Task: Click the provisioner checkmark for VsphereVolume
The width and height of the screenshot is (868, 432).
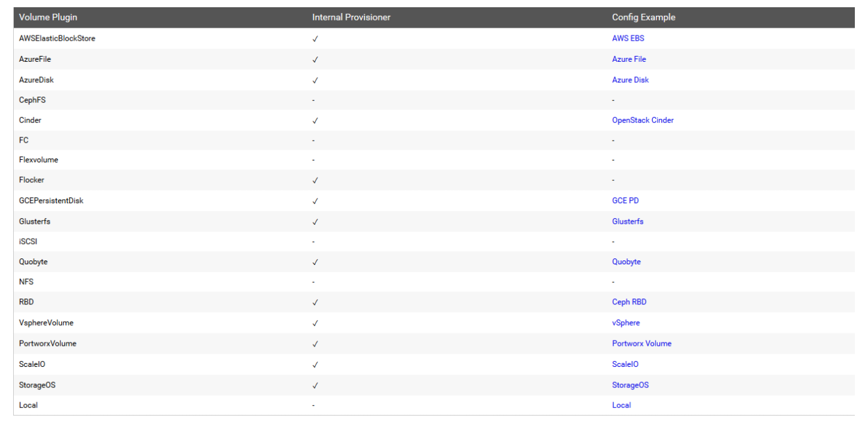Action: [315, 324]
